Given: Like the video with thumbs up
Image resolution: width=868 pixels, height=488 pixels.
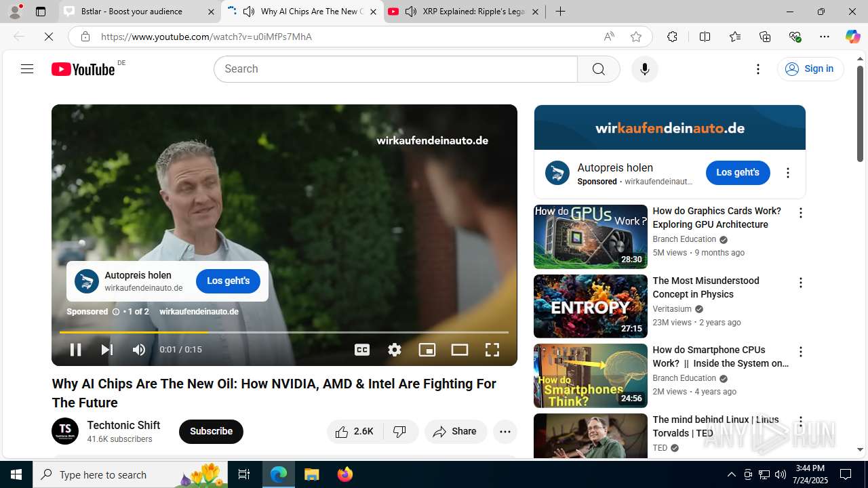Looking at the screenshot, I should point(355,432).
